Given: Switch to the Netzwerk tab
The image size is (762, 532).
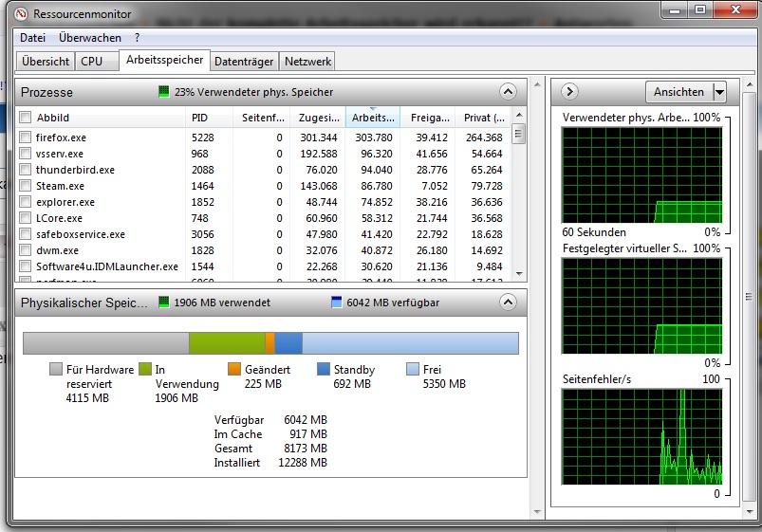Looking at the screenshot, I should pos(307,62).
